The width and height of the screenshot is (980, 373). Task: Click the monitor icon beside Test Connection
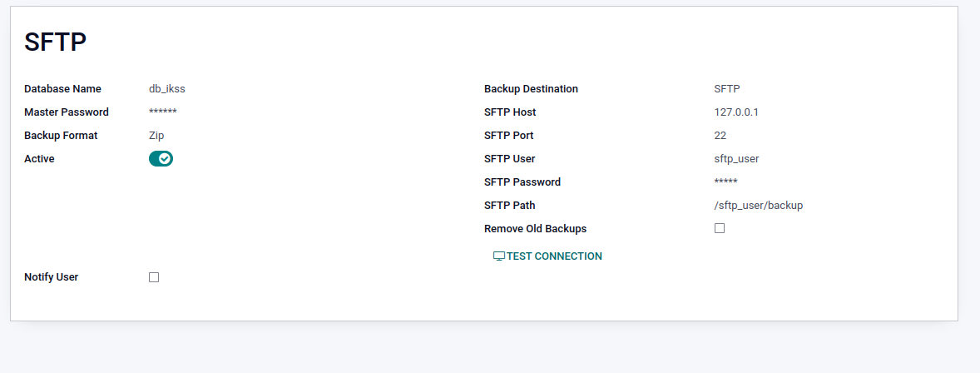(x=499, y=256)
